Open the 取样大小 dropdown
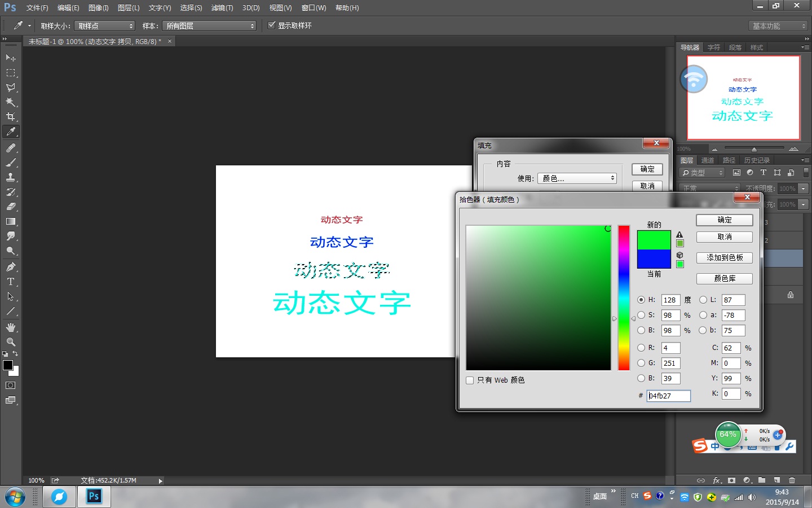The height and width of the screenshot is (508, 812). point(105,26)
